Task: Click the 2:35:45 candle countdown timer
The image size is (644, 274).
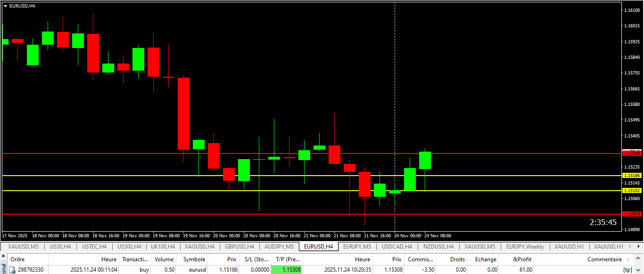Action: tap(603, 222)
